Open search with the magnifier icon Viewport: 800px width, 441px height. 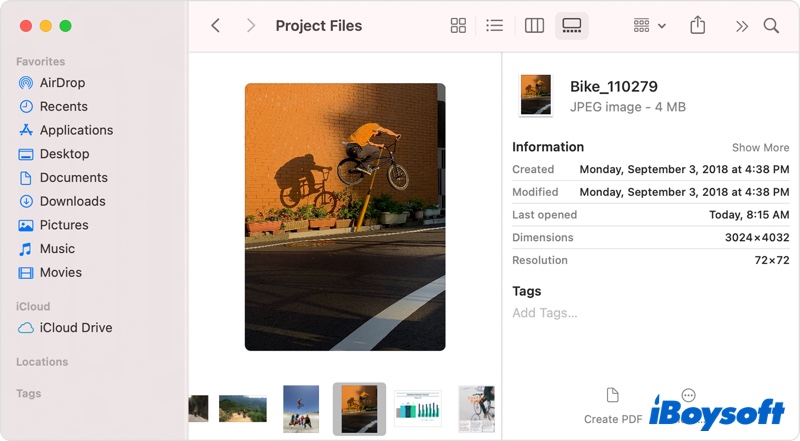[x=771, y=26]
